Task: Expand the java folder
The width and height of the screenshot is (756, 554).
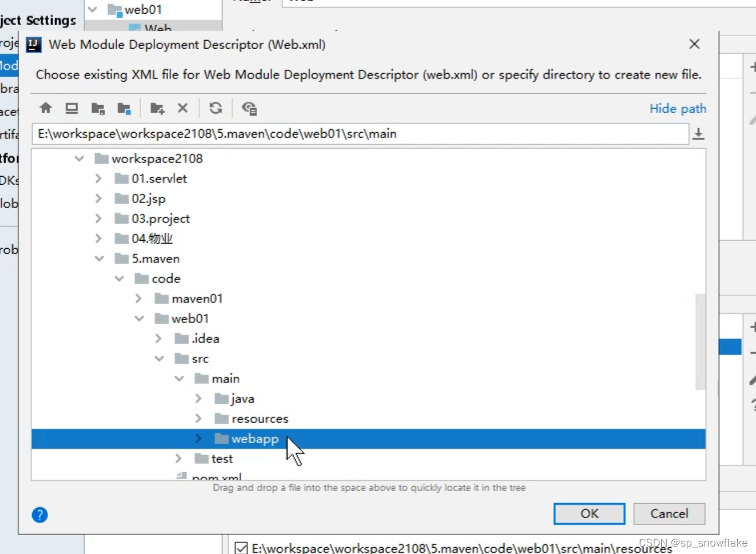Action: click(x=199, y=398)
